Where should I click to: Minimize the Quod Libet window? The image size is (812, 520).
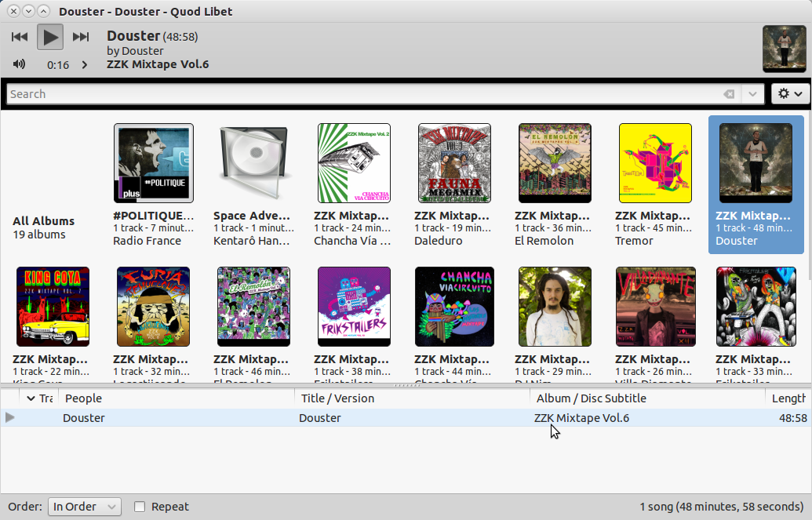[x=29, y=11]
